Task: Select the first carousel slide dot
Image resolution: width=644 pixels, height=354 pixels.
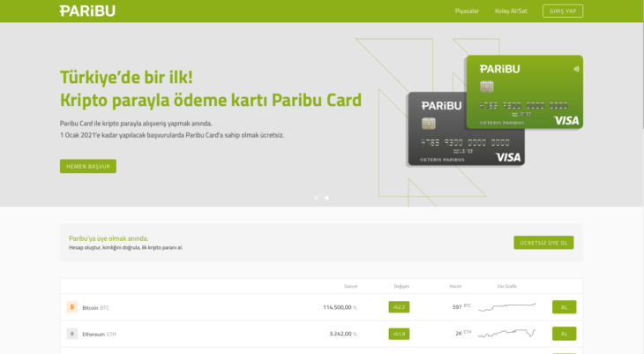Action: [316, 198]
